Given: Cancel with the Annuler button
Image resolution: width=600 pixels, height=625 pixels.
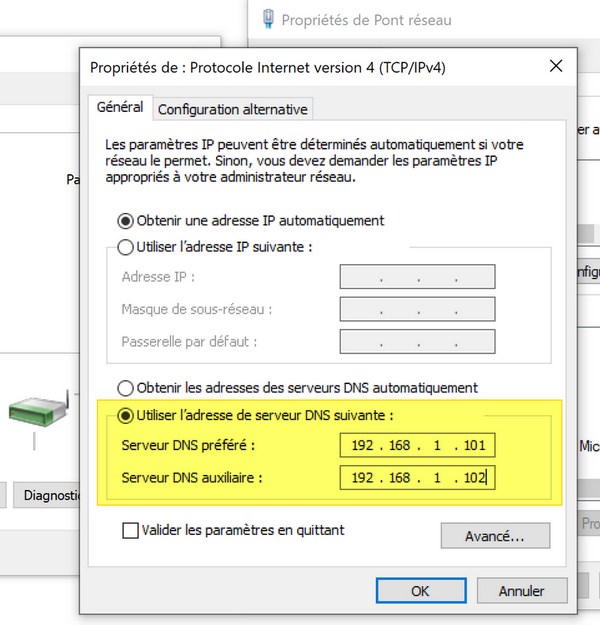Looking at the screenshot, I should pos(522,591).
